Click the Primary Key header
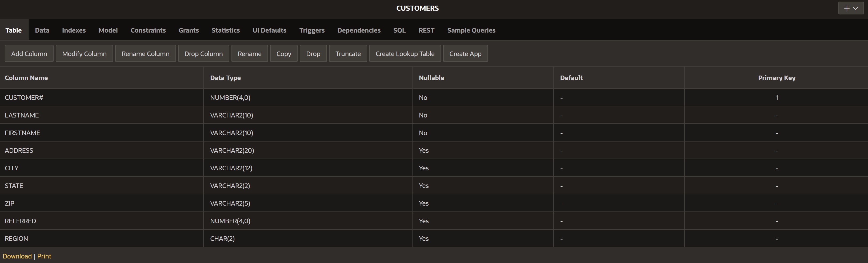The image size is (868, 263). point(777,77)
